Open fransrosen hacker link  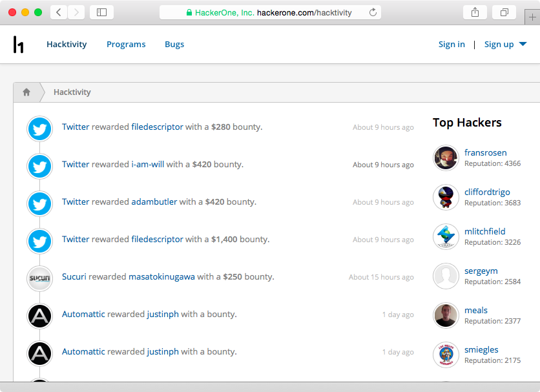(486, 152)
